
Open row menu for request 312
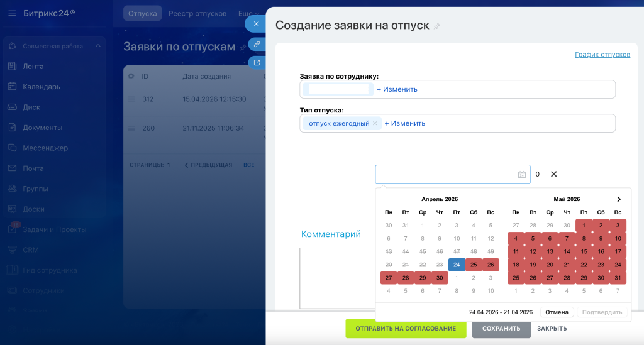[x=131, y=99]
